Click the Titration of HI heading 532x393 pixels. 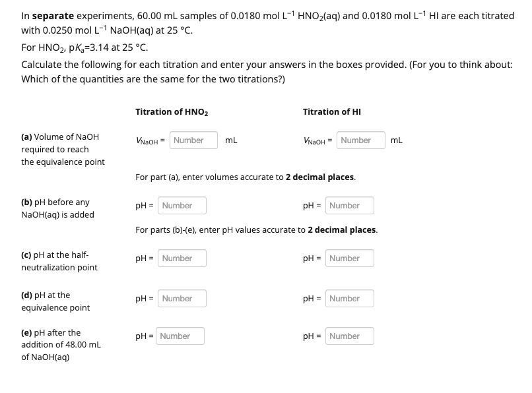tap(332, 111)
